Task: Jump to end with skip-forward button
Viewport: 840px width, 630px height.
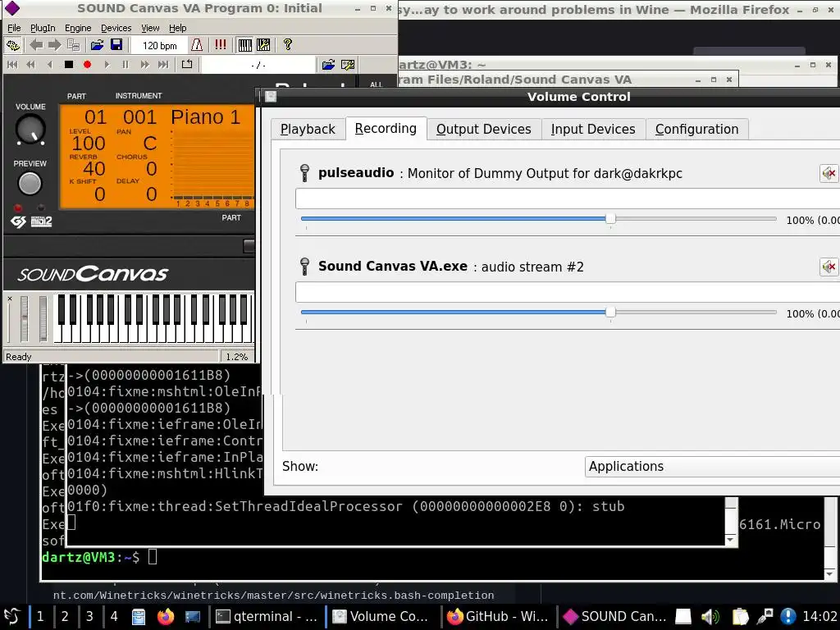Action: point(163,65)
